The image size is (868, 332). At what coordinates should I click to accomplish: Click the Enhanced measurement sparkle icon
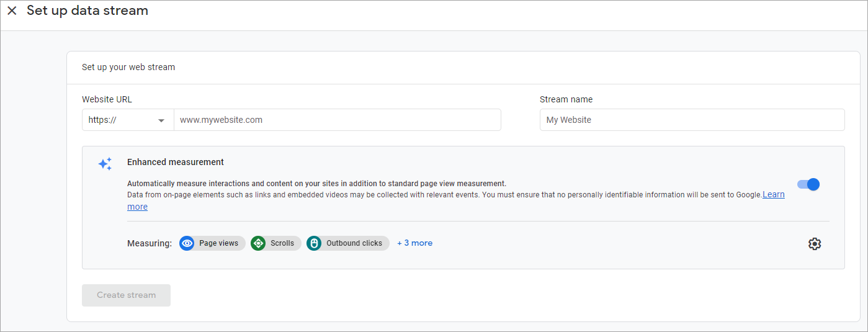(x=105, y=164)
